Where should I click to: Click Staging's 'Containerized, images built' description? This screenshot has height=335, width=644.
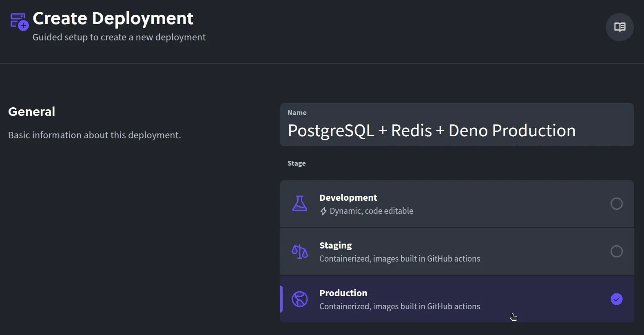pyautogui.click(x=399, y=259)
